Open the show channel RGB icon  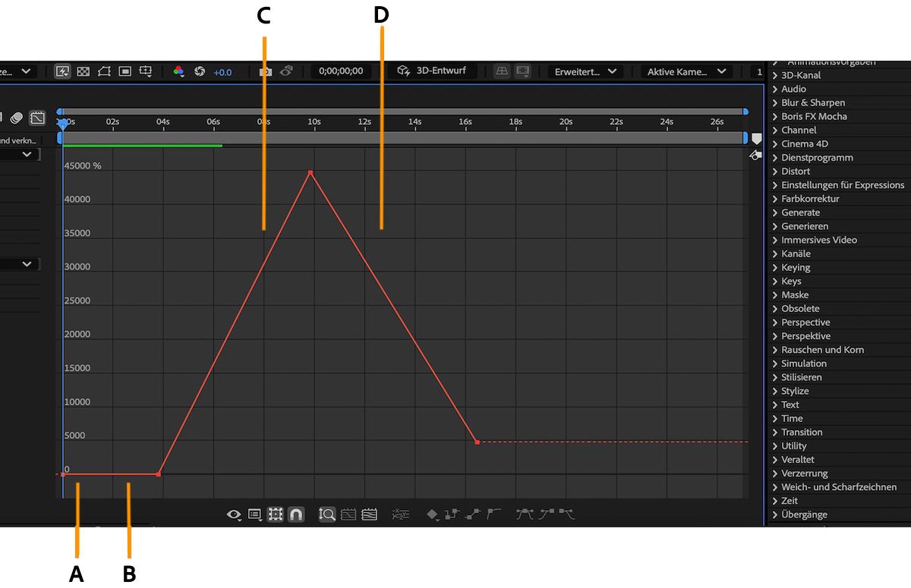coord(178,71)
